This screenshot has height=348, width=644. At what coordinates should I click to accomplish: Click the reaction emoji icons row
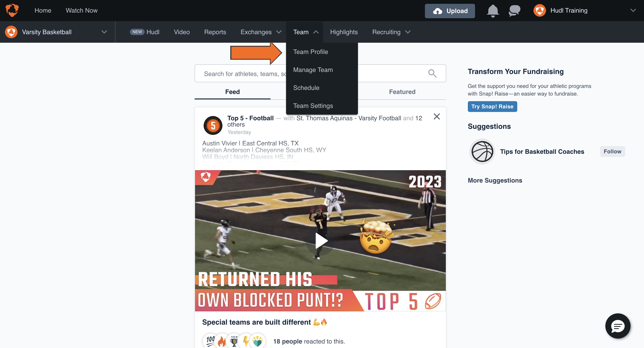(x=234, y=341)
